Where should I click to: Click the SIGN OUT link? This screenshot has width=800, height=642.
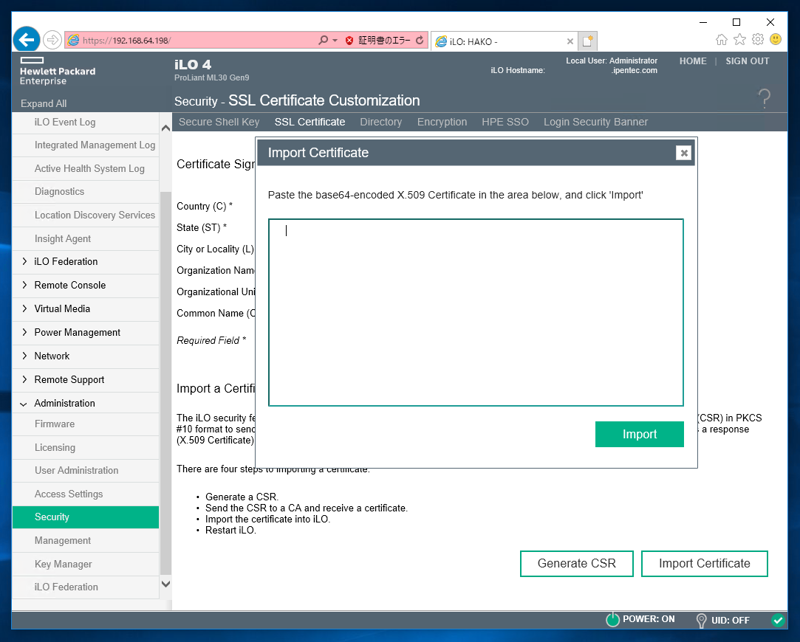747,61
